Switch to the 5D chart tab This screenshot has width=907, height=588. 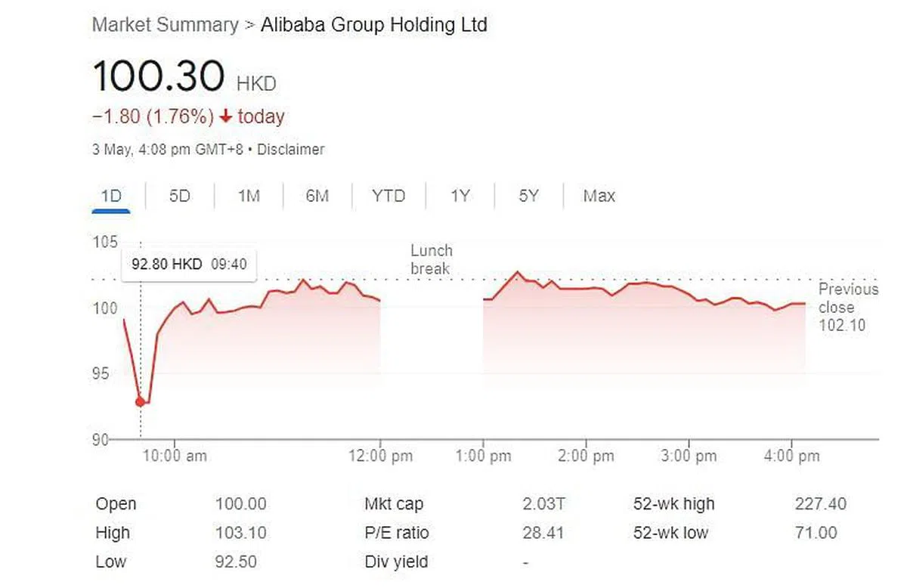pyautogui.click(x=179, y=197)
